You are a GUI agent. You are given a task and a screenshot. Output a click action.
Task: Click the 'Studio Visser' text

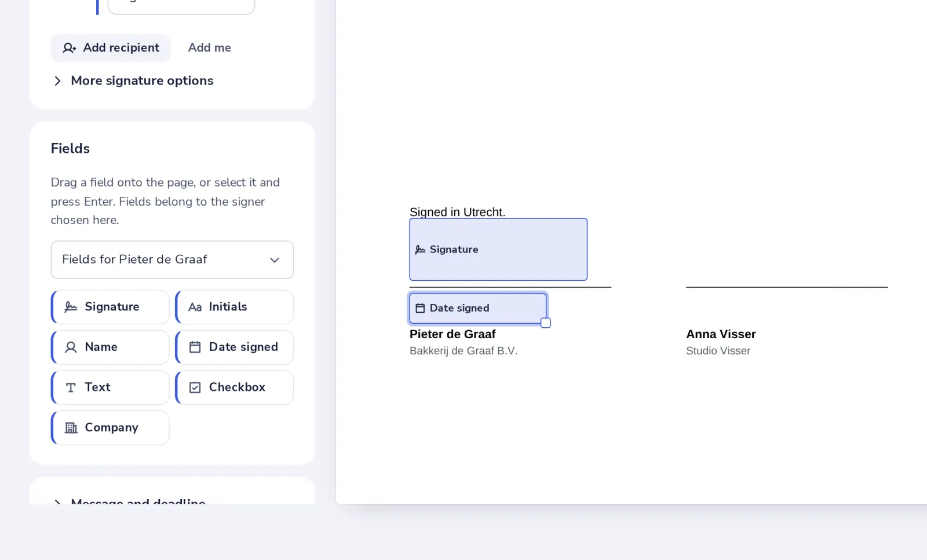pyautogui.click(x=718, y=351)
